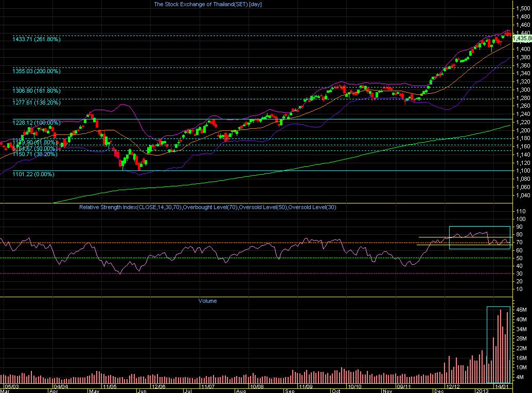
Task: Click the Aug month label on time axis
Action: (241, 391)
